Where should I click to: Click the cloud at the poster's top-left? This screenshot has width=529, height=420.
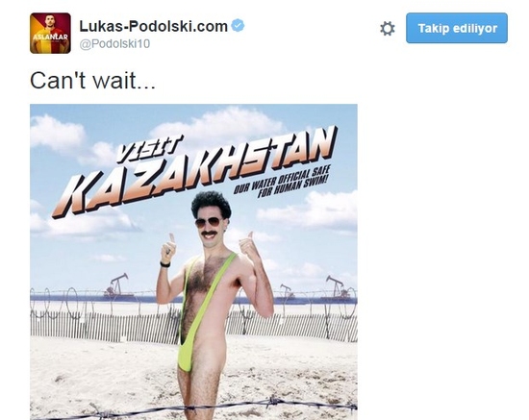pyautogui.click(x=58, y=134)
